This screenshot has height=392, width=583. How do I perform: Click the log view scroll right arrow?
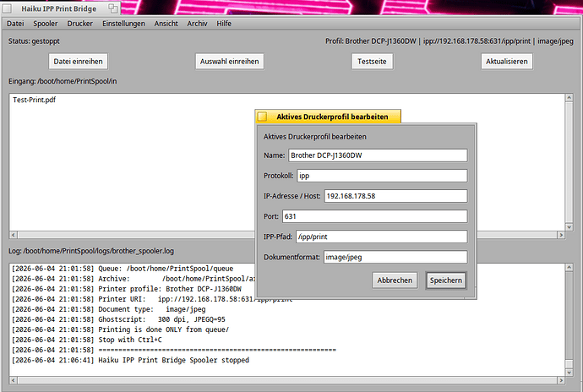tap(561, 380)
